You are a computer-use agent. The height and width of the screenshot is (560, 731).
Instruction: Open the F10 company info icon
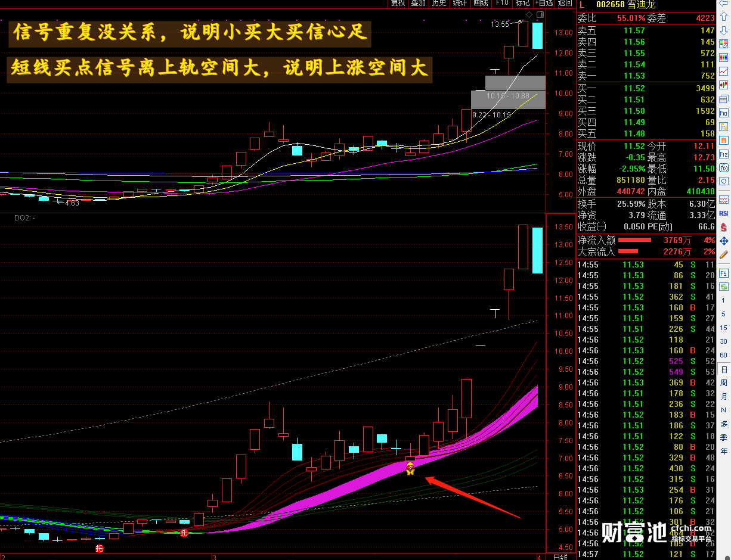point(724,113)
